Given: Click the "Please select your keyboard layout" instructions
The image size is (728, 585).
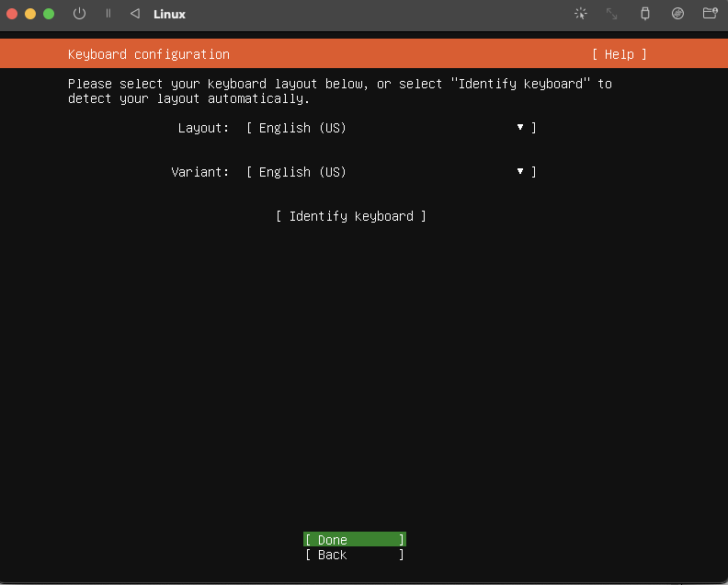Looking at the screenshot, I should click(x=340, y=91).
